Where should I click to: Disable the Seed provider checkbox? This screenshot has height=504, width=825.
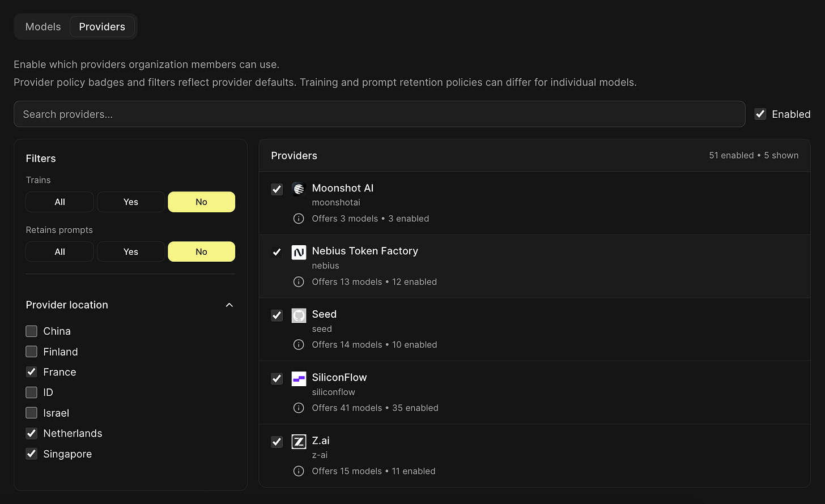277,315
